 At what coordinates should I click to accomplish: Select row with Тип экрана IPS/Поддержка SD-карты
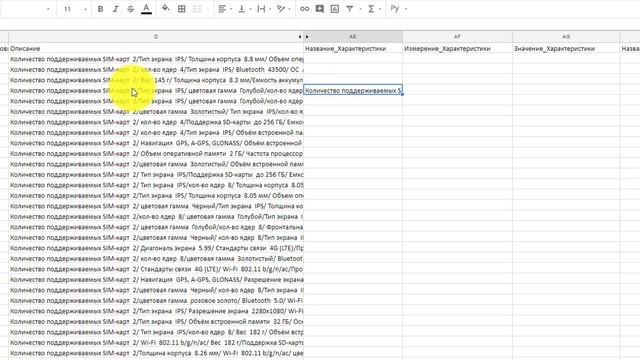[x=156, y=175]
